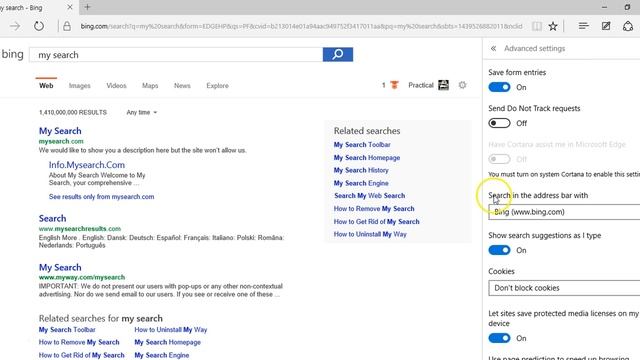Open a new tab with plus

pyautogui.click(x=87, y=7)
